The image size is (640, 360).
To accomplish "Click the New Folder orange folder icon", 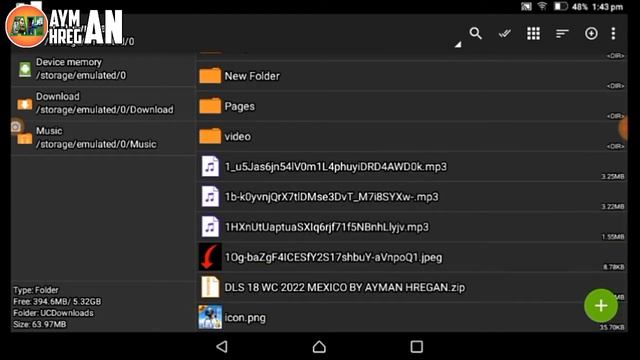I will 210,76.
